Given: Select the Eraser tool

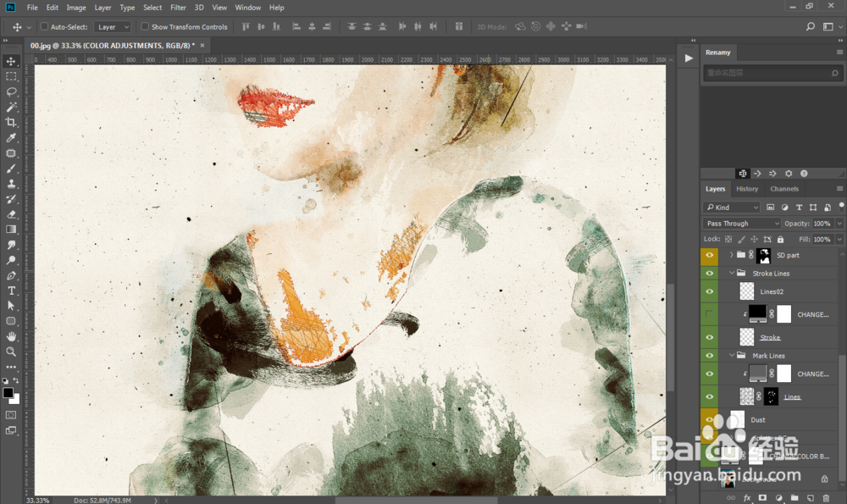Looking at the screenshot, I should 11,214.
